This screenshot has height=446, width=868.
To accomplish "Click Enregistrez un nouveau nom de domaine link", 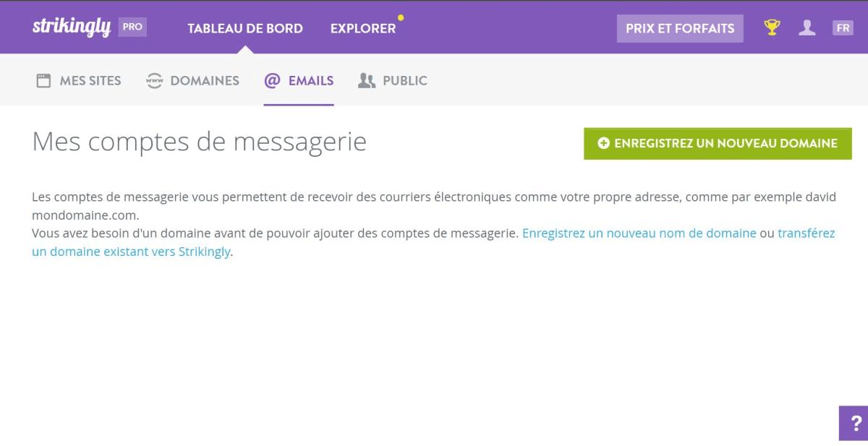I will tap(639, 233).
